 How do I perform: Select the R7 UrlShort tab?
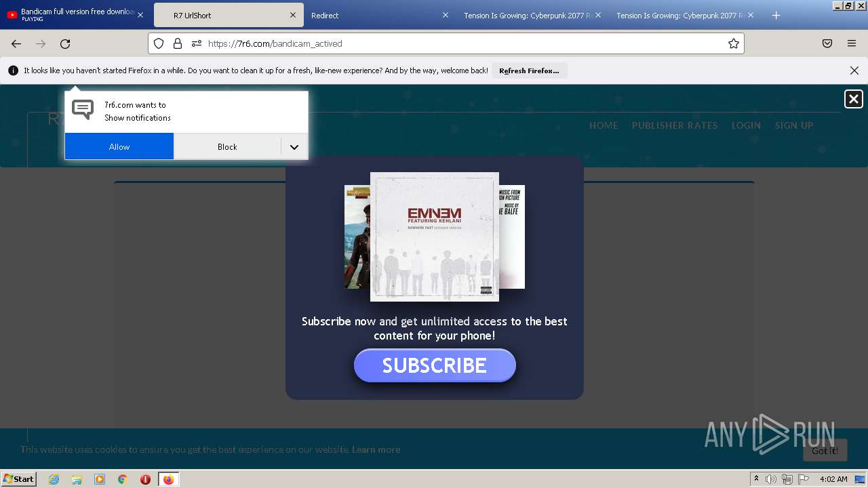pos(227,15)
